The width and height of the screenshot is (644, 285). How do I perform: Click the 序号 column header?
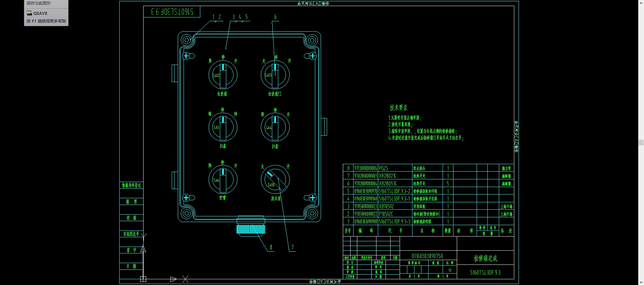pos(348,231)
